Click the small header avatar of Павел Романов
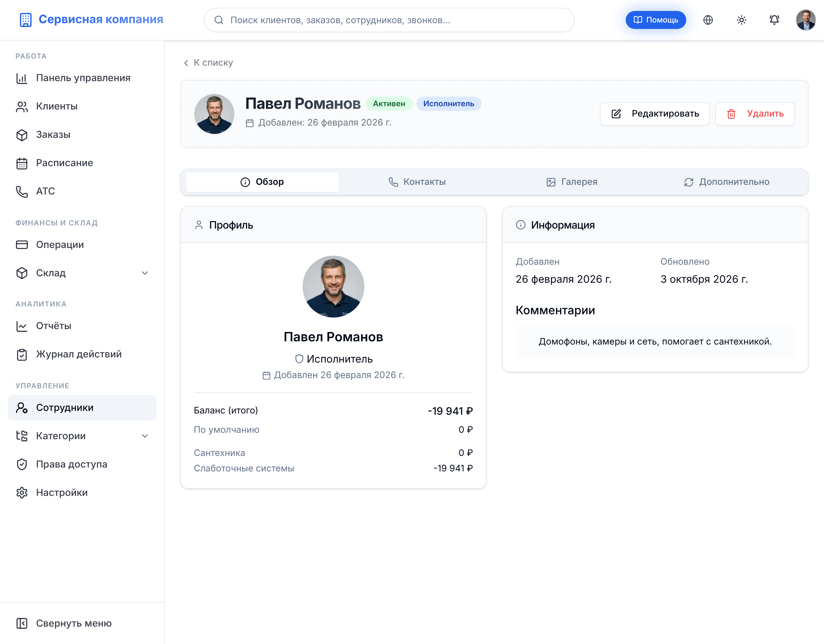The image size is (824, 644). (x=214, y=114)
